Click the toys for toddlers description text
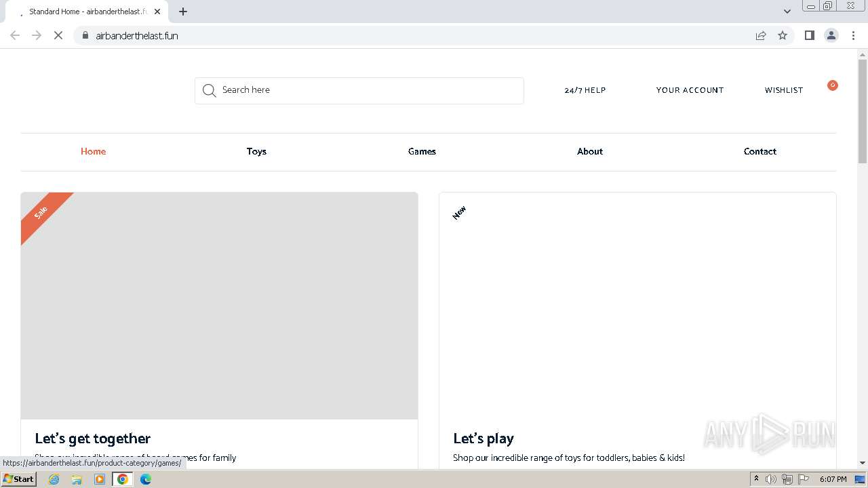The height and width of the screenshot is (488, 868). click(x=569, y=457)
